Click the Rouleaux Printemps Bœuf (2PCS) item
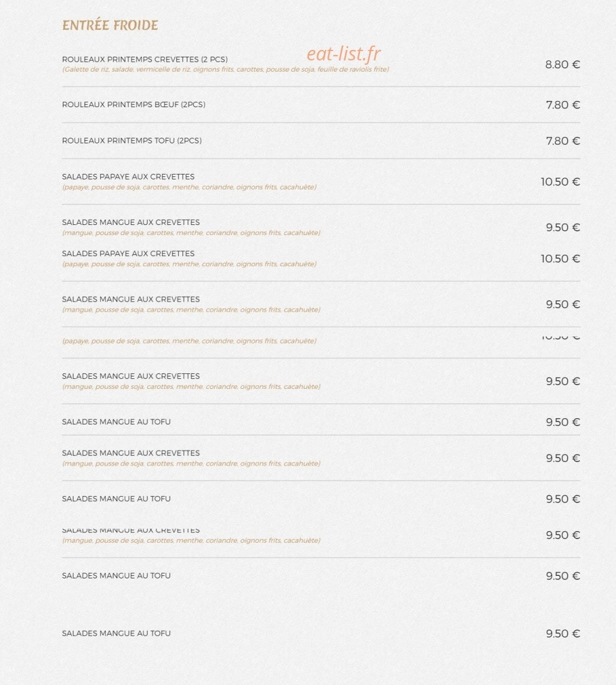The image size is (616, 685). point(133,105)
